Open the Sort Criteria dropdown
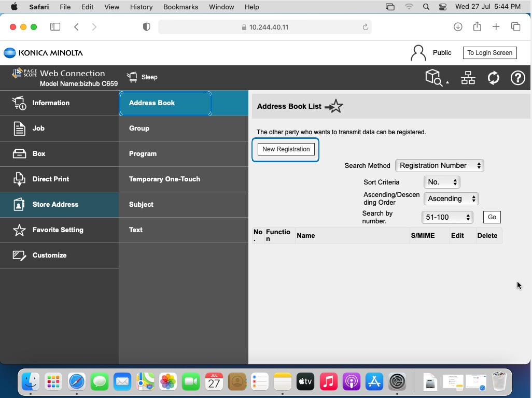The width and height of the screenshot is (532, 398). (442, 182)
